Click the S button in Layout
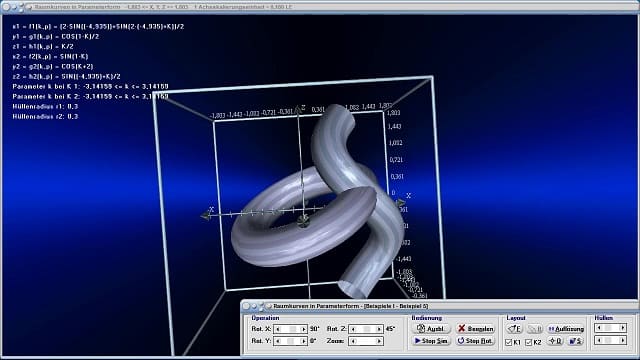 (x=576, y=341)
